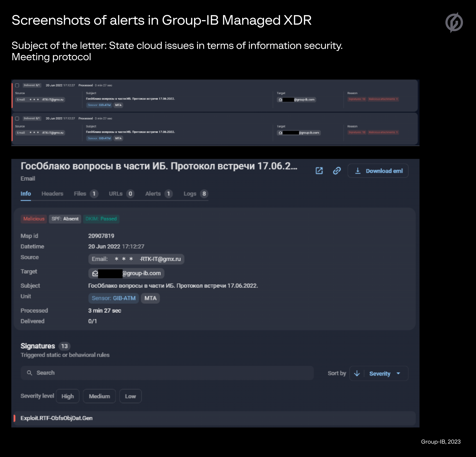
Task: Click the email title heading ГосОблако вопросы
Action: 159,166
